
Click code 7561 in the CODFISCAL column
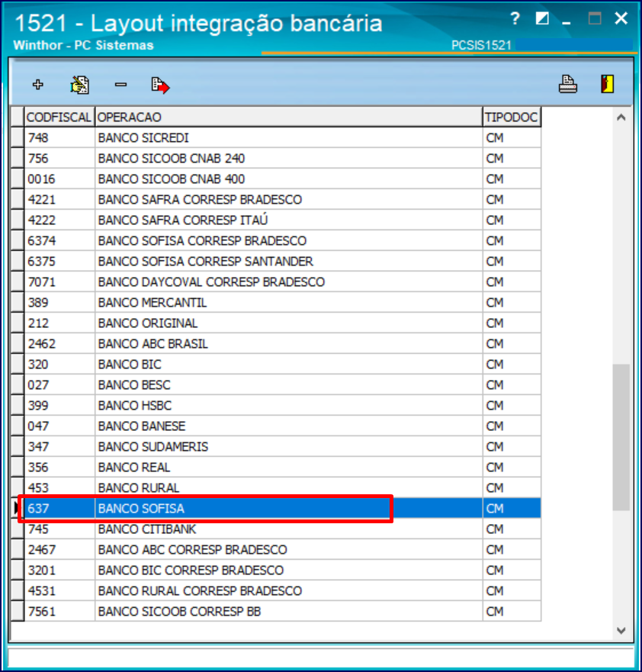41,611
